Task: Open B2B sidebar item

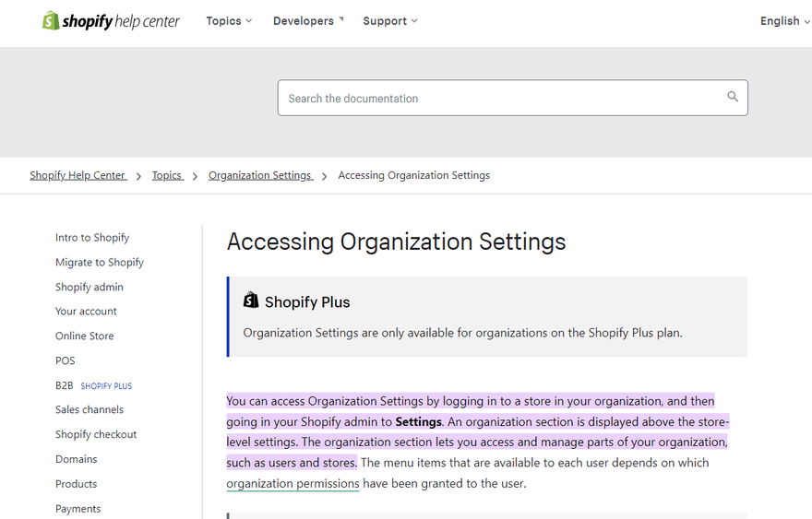Action: pyautogui.click(x=65, y=385)
